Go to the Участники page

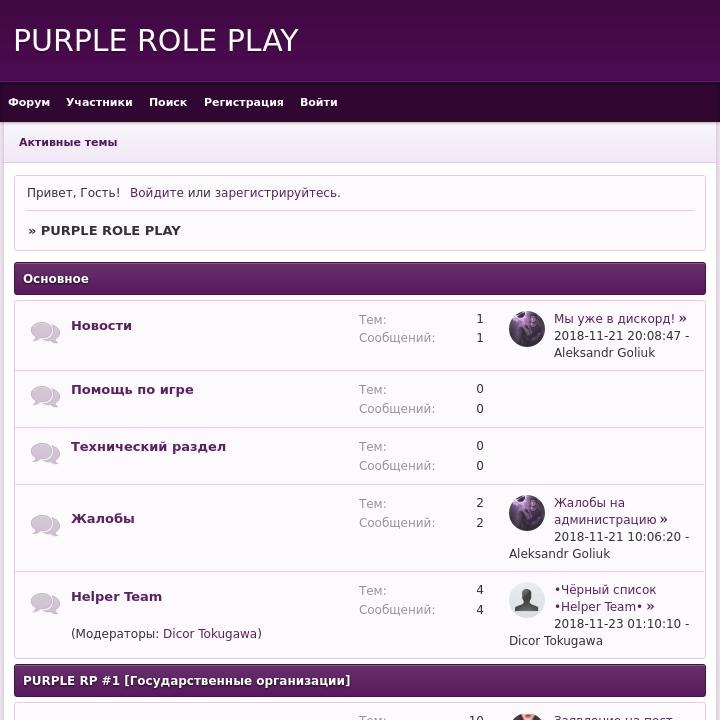[99, 102]
